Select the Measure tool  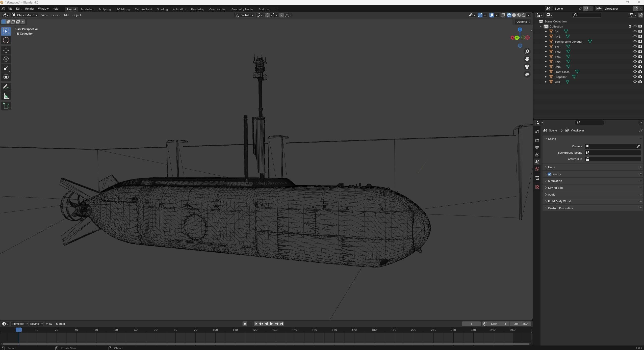pyautogui.click(x=6, y=96)
